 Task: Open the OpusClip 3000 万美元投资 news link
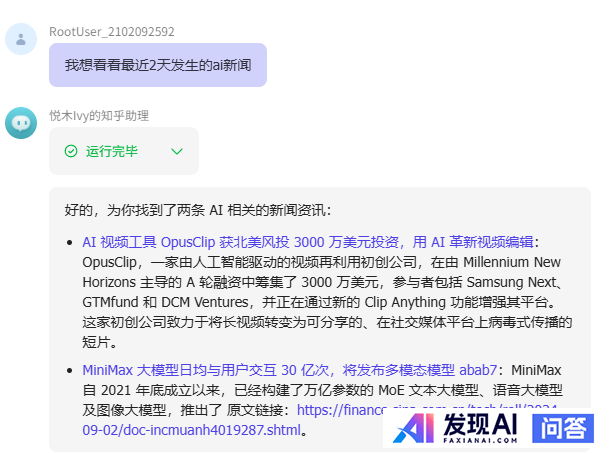pyautogui.click(x=308, y=242)
